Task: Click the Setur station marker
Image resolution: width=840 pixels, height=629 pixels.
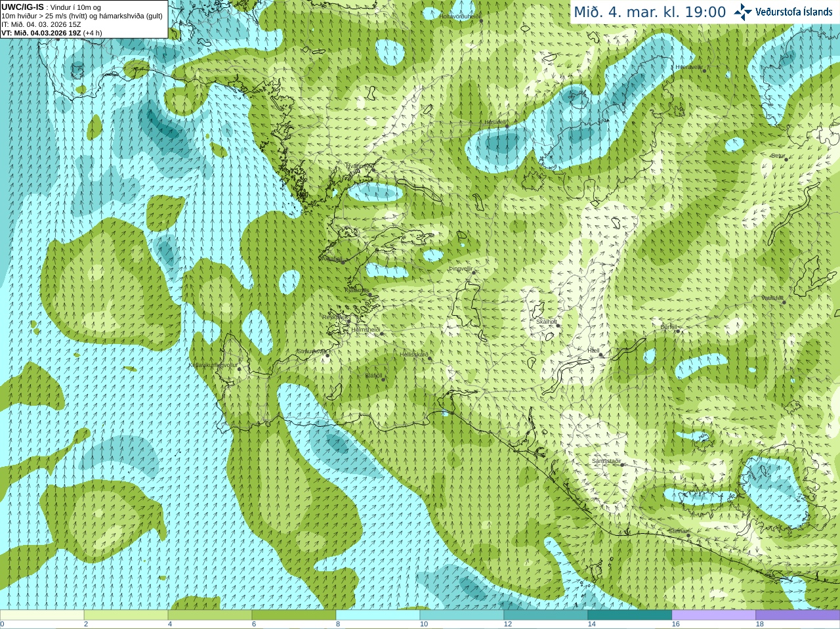Action: 786,159
